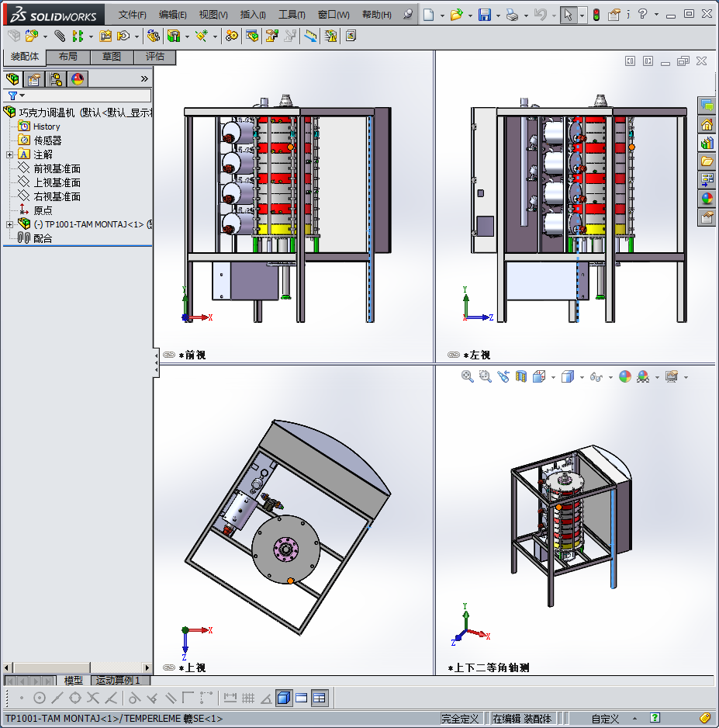Click the New Motion Study icon
Image resolution: width=719 pixels, height=728 pixels.
tap(231, 36)
